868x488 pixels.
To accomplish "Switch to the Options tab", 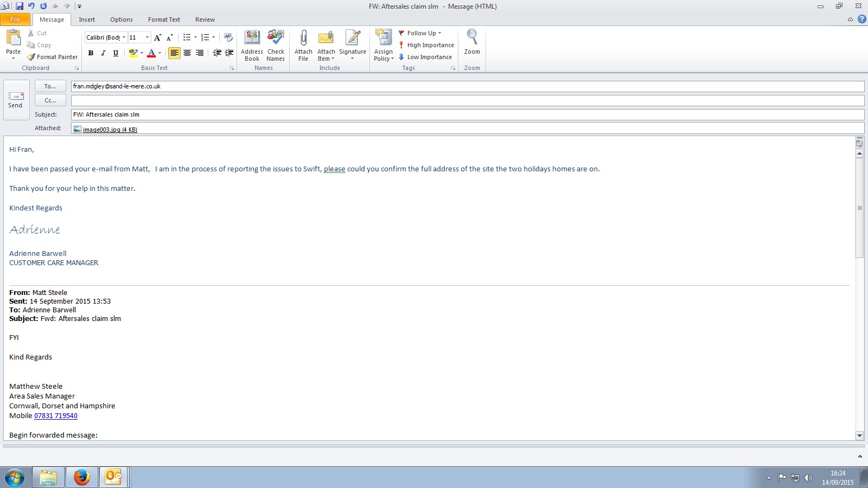I will tap(122, 20).
